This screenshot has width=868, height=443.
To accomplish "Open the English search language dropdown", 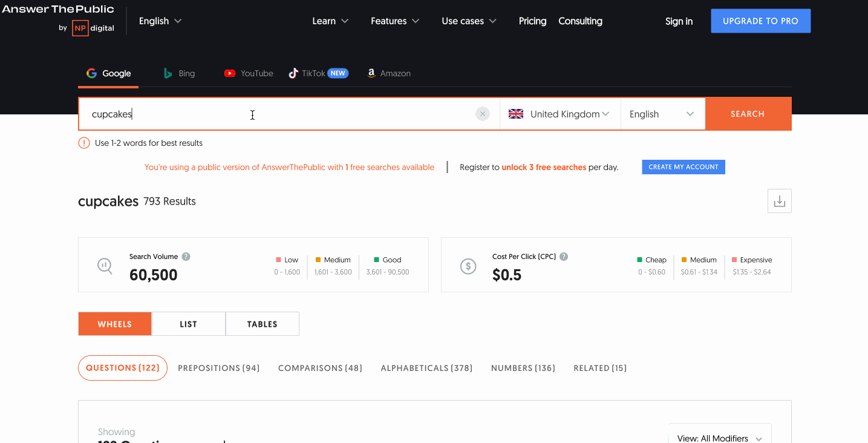I will [662, 114].
